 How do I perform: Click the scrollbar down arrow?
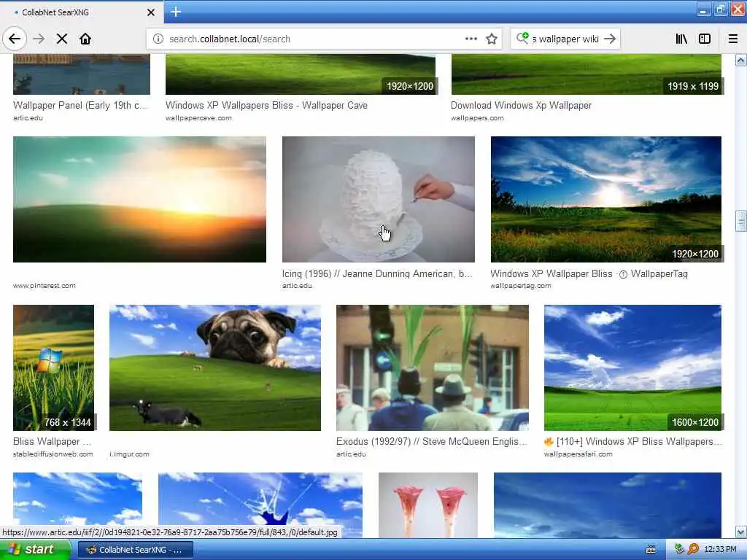coord(740,532)
